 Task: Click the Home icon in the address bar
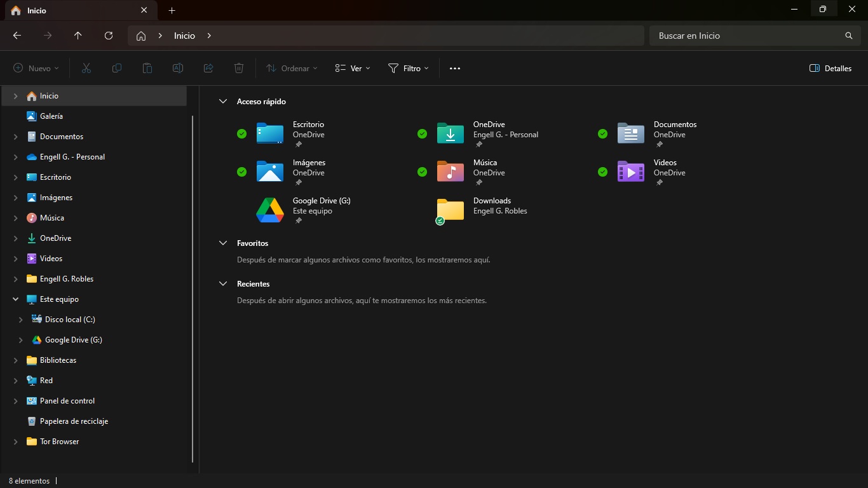141,36
